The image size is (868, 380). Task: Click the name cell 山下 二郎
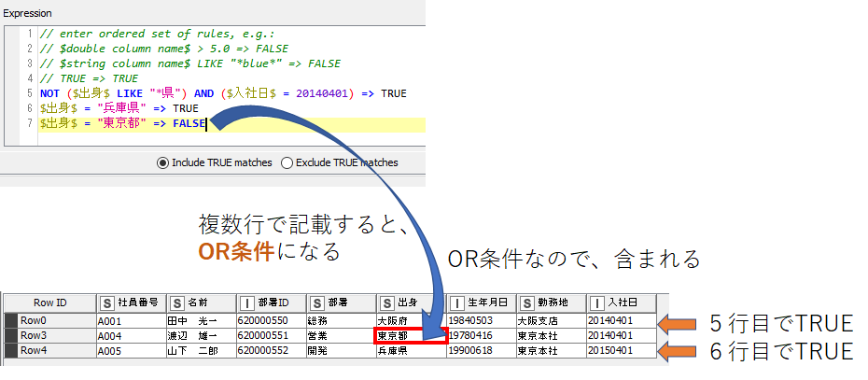[201, 351]
